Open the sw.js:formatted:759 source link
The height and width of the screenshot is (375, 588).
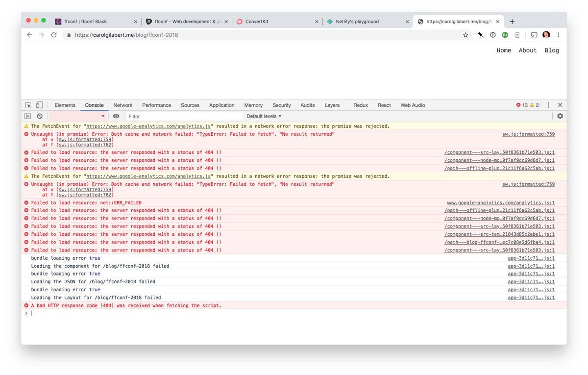click(x=528, y=134)
